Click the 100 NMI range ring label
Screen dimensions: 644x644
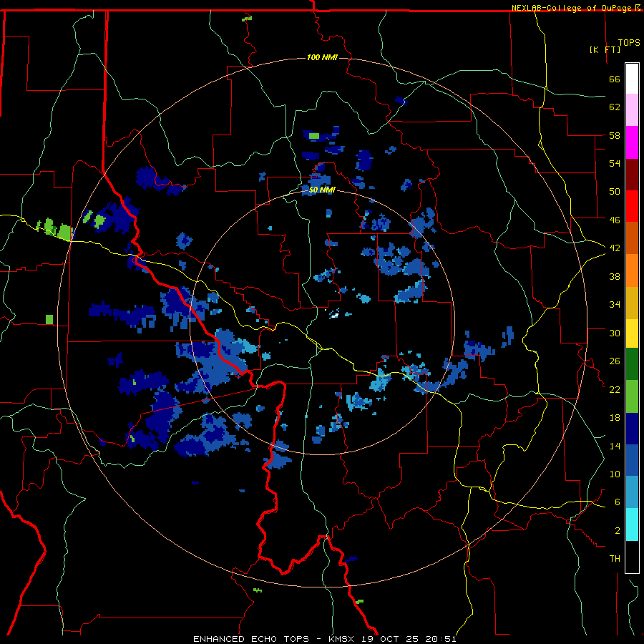322,57
